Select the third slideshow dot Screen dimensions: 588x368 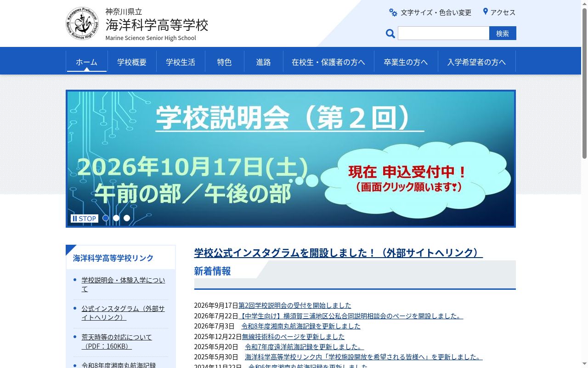coord(127,218)
